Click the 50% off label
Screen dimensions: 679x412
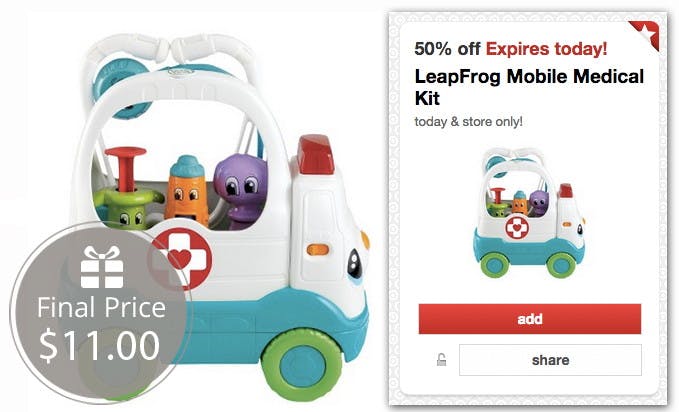coord(447,49)
